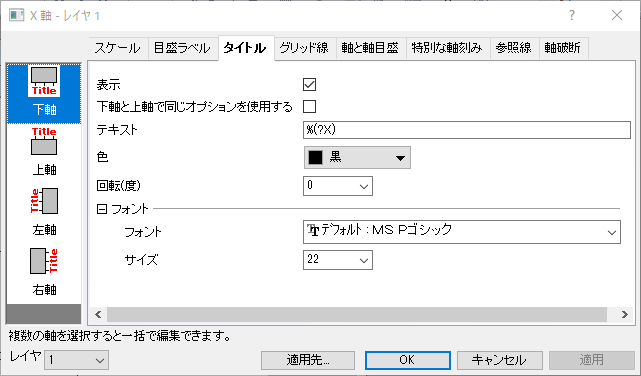Switch to the グリッド線 tab
The image size is (641, 376).
[x=304, y=48]
